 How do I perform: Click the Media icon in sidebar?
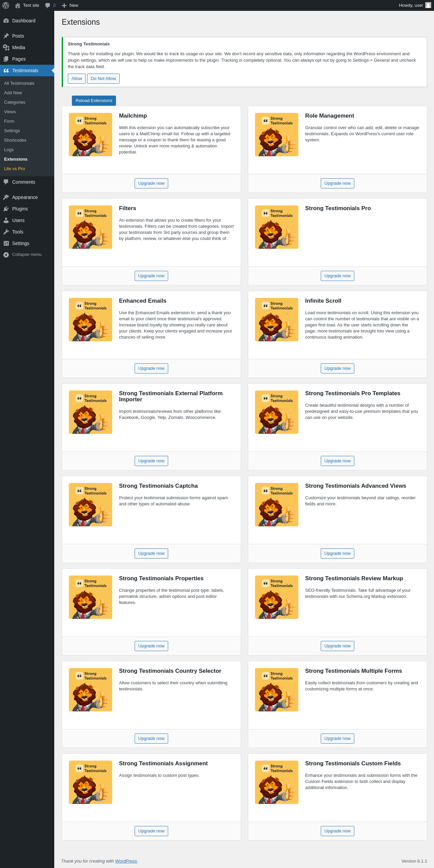pos(6,47)
